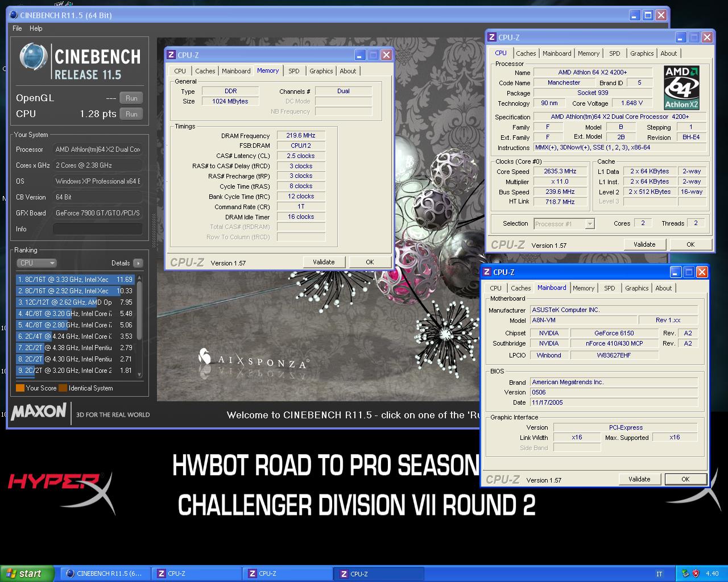This screenshot has width=728, height=582.
Task: Open About tab in top-right CPU-Z window
Action: pos(669,53)
